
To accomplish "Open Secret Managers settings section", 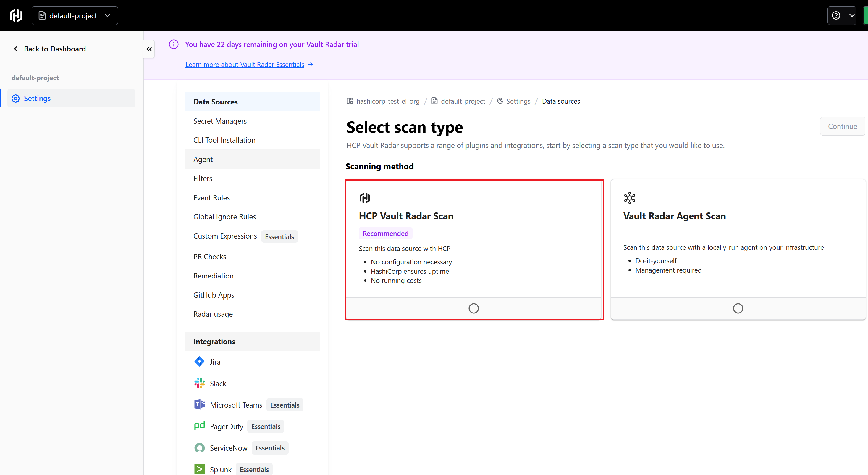I will (220, 121).
